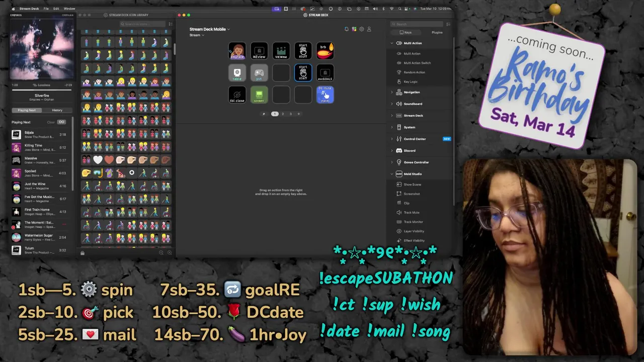
Task: Expand the Soundboard category
Action: (x=392, y=104)
